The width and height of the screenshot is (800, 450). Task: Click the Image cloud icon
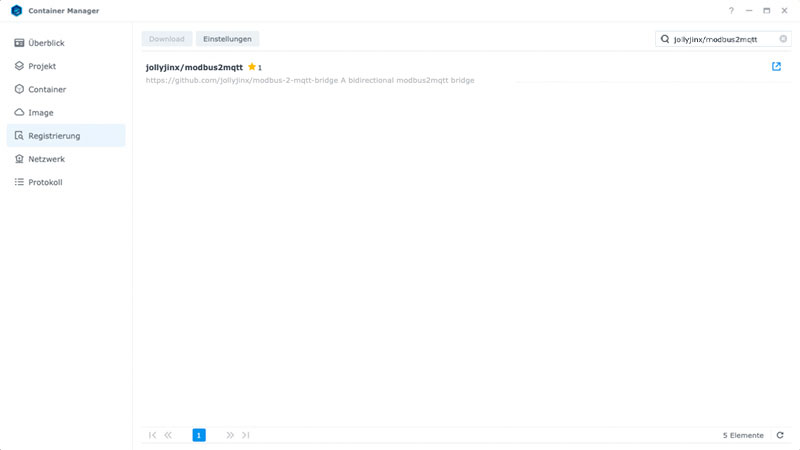19,113
